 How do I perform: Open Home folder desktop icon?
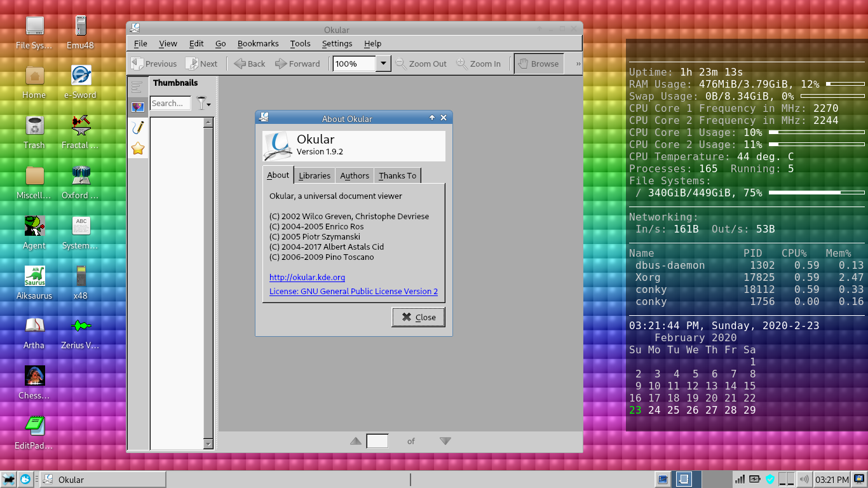(x=34, y=83)
